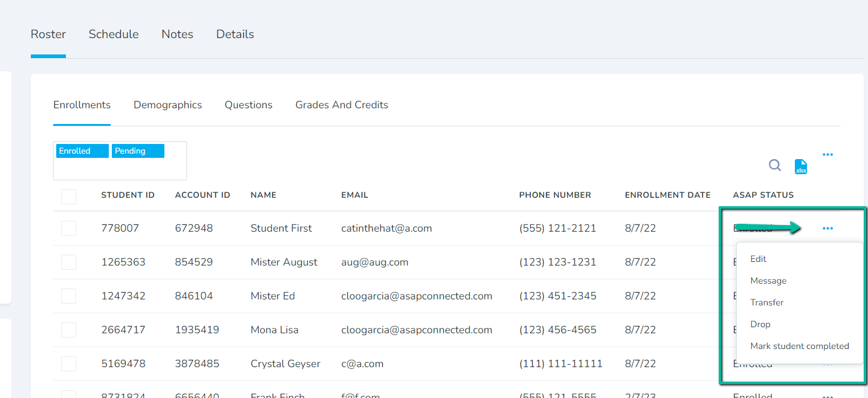
Task: Toggle the checkbox beside Mister Ed
Action: pos(69,296)
